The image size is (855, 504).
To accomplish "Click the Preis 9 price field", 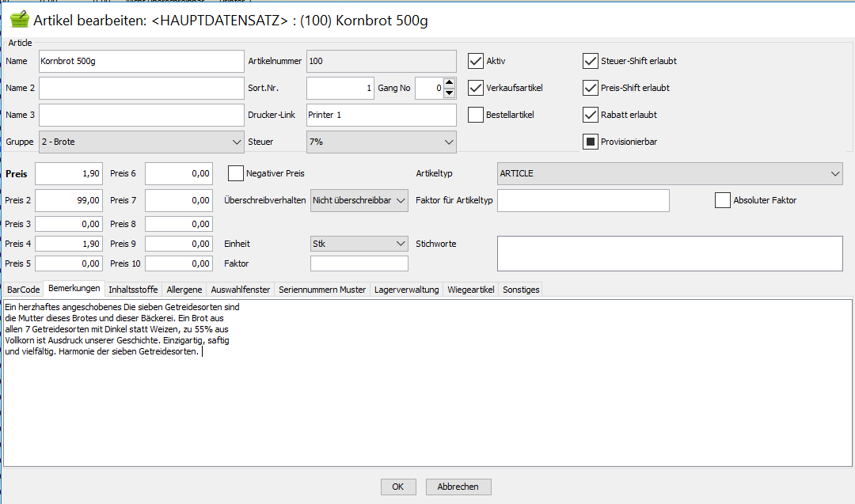I will 179,244.
